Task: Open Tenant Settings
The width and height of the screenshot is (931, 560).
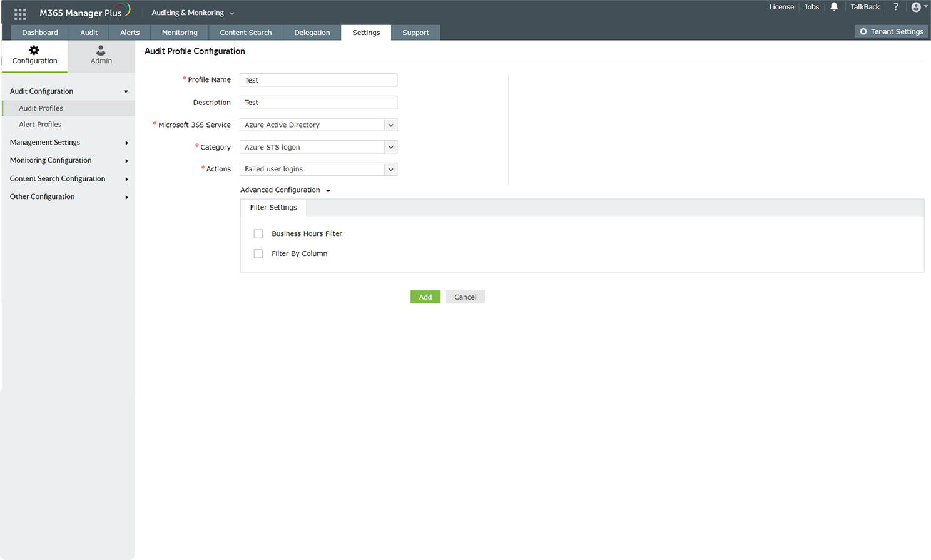Action: pyautogui.click(x=891, y=32)
